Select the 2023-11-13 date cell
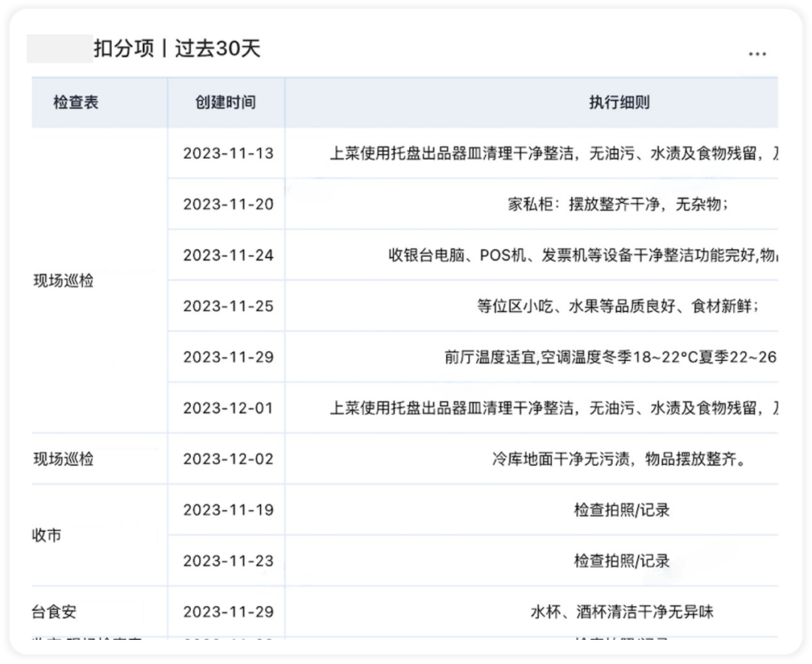Screen dimensions: 812x664 tap(228, 153)
